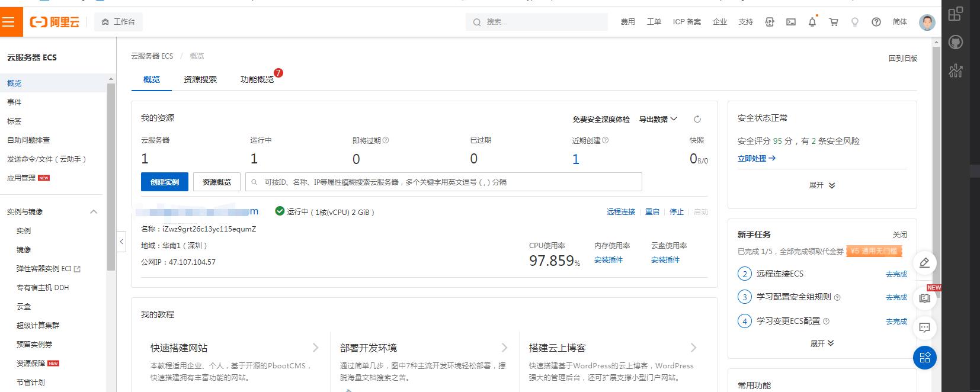Click 立即处理 security link
The width and height of the screenshot is (980, 392).
tap(757, 159)
